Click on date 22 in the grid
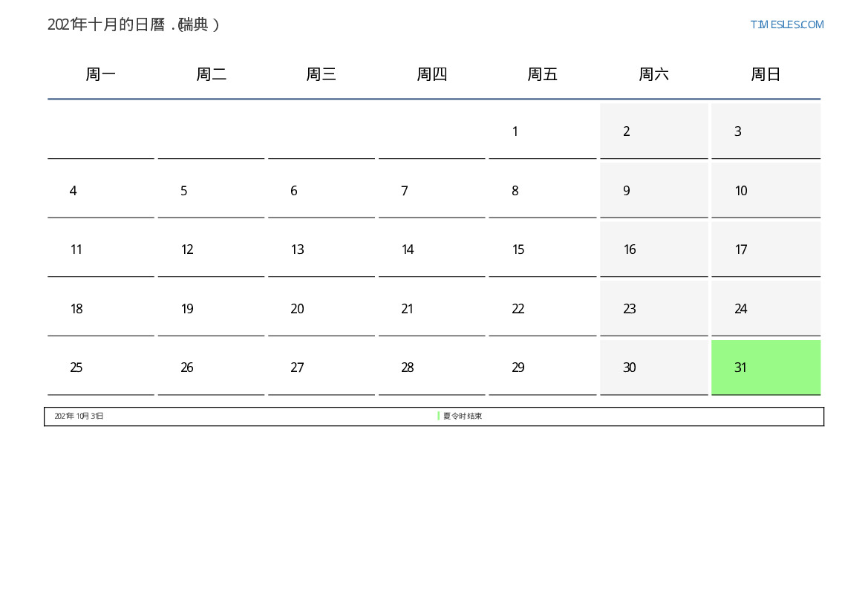Image resolution: width=868 pixels, height=614 pixels. pyautogui.click(x=542, y=309)
